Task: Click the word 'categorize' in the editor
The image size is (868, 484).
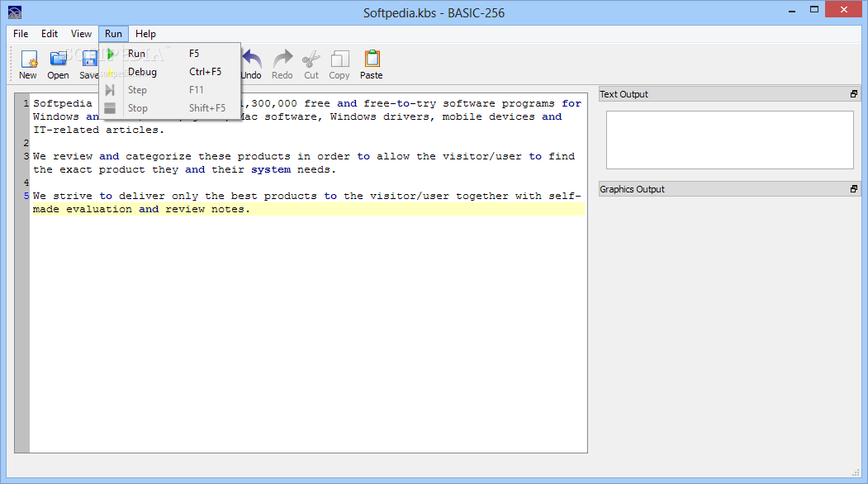Action: point(159,157)
